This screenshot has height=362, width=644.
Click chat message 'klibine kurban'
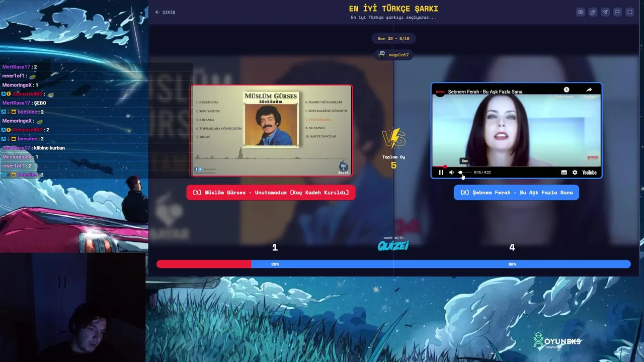click(x=49, y=148)
